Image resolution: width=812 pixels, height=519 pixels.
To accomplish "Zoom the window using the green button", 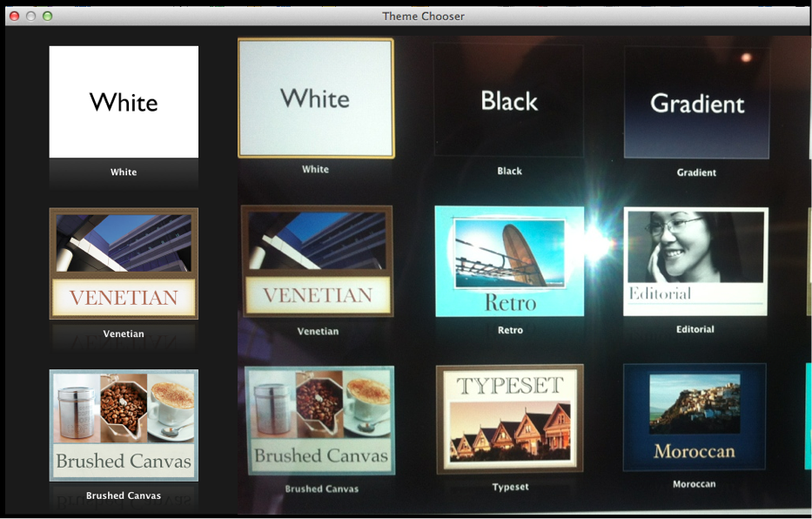I will [47, 16].
